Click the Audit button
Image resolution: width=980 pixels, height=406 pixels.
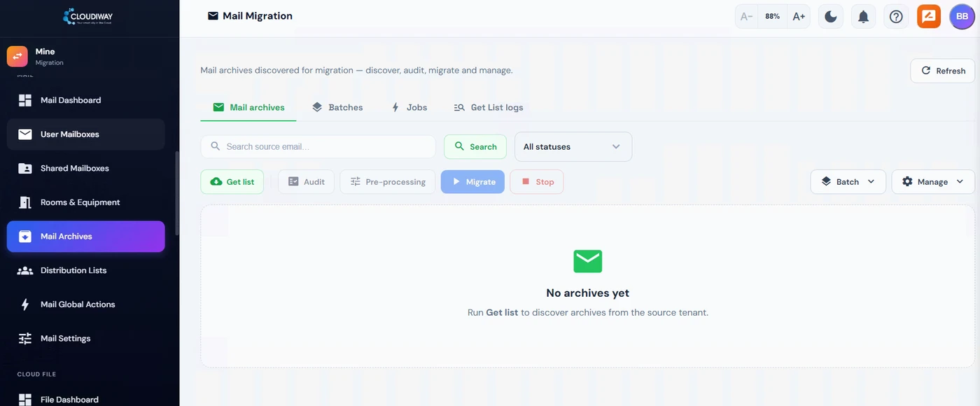[x=306, y=181]
